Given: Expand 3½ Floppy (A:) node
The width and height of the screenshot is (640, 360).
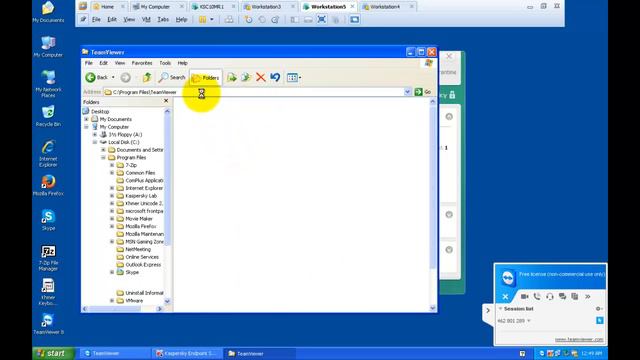Looking at the screenshot, I should pos(95,135).
